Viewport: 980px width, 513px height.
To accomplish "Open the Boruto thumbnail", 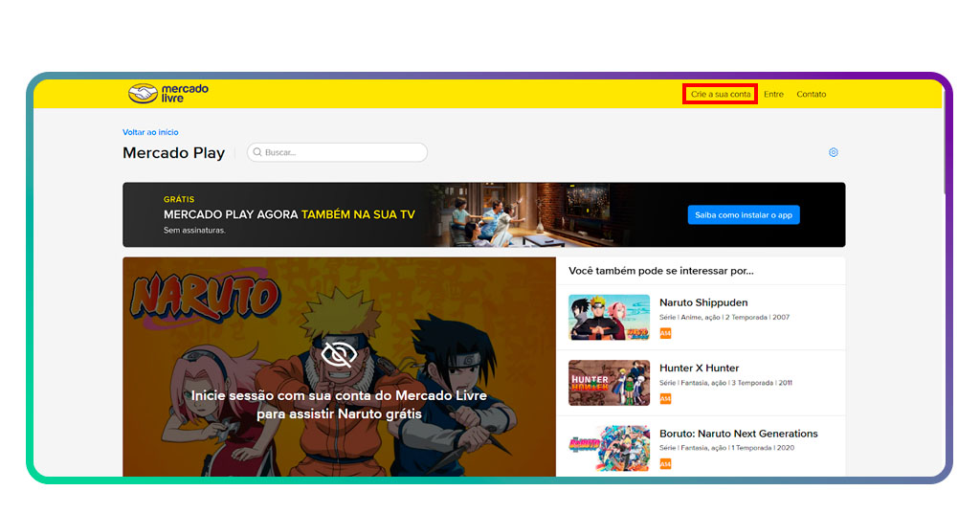I will coord(609,448).
